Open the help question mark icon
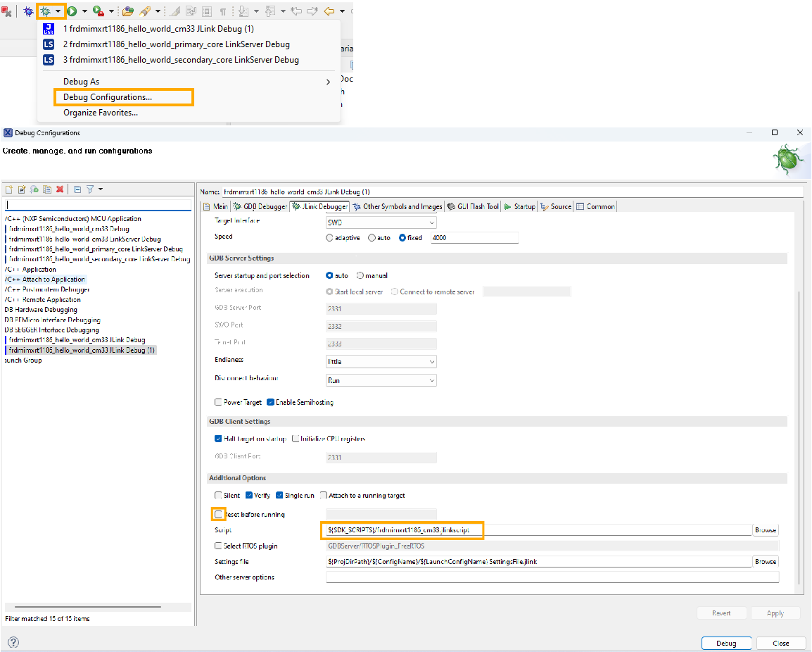The image size is (812, 652). pyautogui.click(x=13, y=642)
